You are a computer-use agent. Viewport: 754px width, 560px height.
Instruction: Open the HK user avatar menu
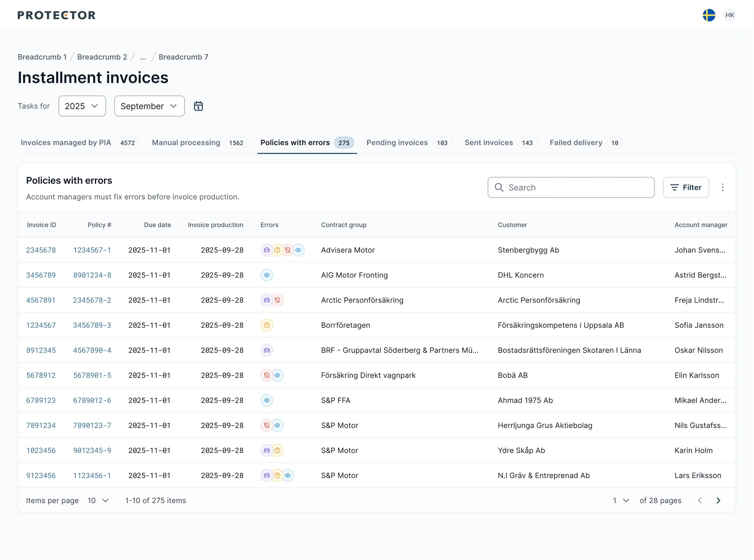tap(730, 15)
